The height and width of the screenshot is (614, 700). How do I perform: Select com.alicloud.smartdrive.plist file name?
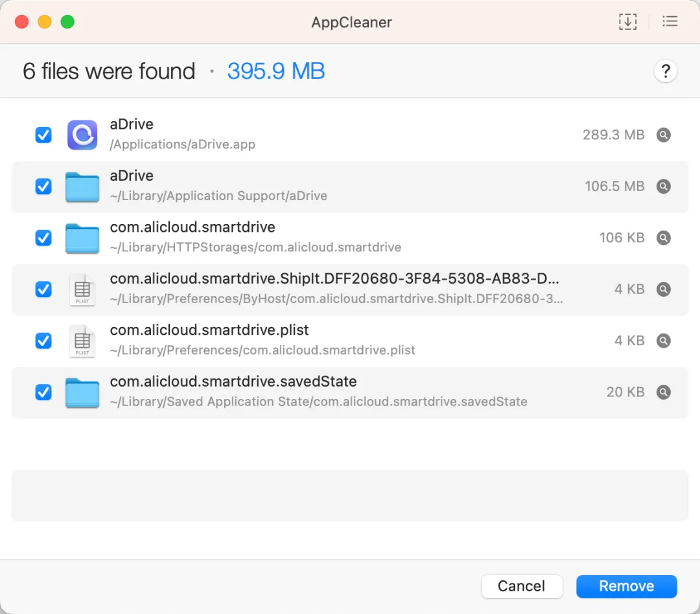[x=209, y=330]
